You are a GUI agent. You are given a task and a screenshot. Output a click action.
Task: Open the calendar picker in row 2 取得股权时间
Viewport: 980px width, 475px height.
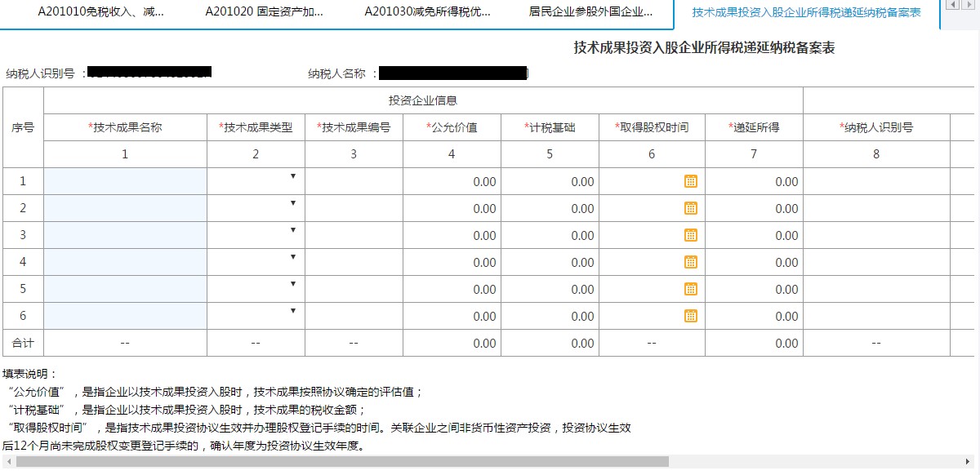point(690,208)
